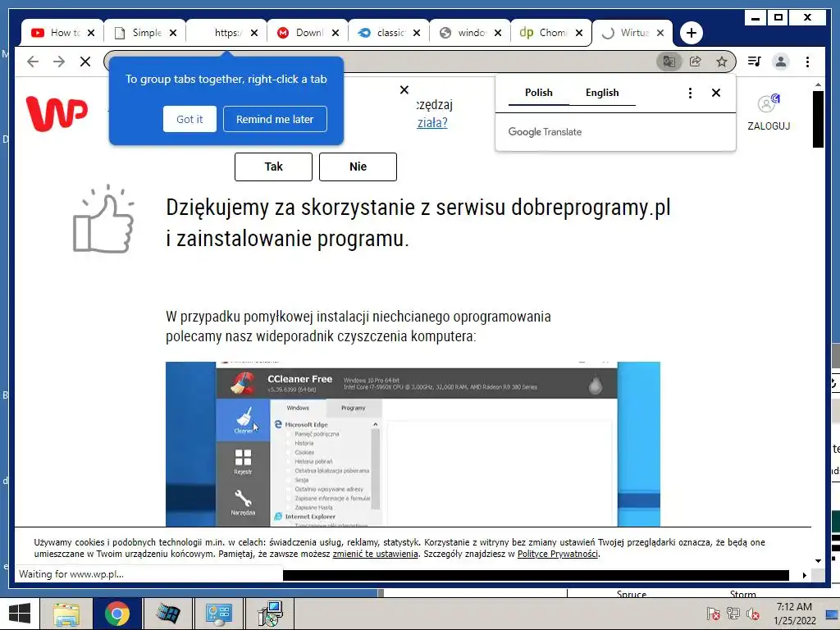Screen dimensions: 840x630
Task: Close the 'How to' YouTube tab
Action: (x=91, y=33)
